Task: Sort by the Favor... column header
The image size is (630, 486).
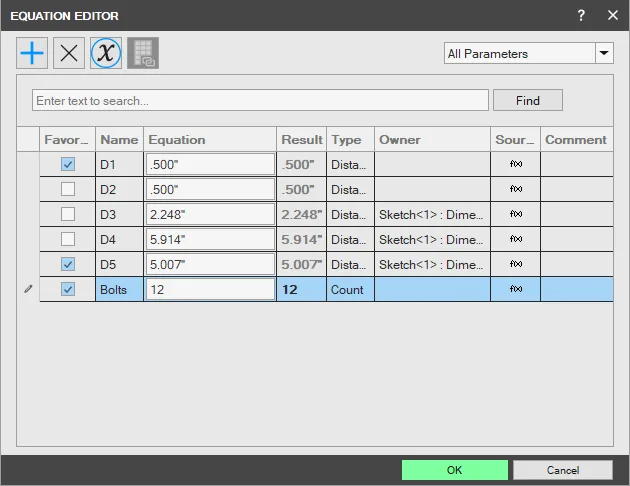Action: (x=67, y=139)
